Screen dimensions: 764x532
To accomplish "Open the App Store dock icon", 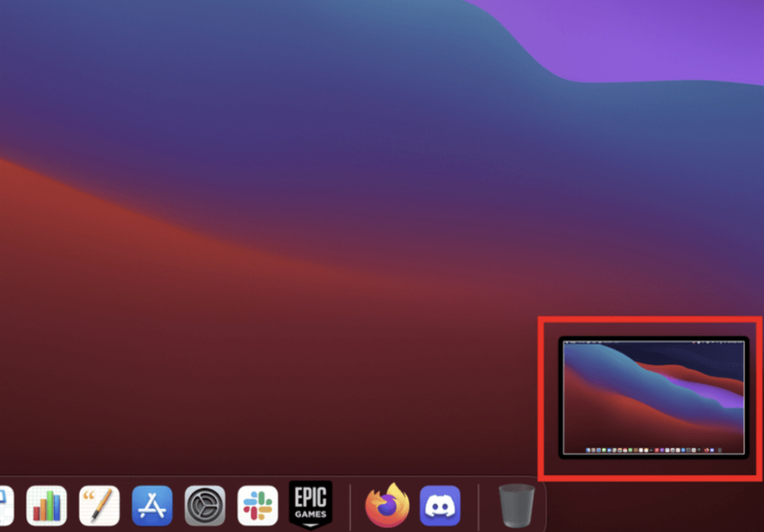I will [152, 506].
